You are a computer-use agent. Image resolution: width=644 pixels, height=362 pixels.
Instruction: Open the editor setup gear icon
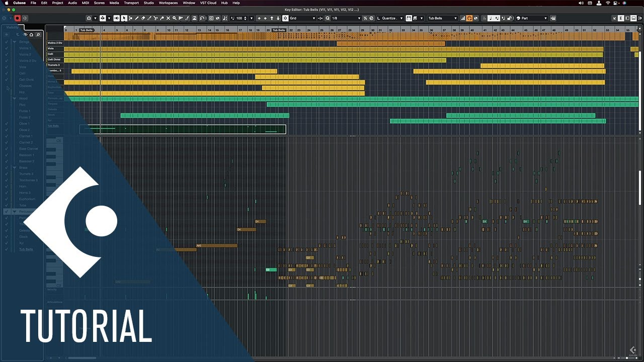pos(640,18)
